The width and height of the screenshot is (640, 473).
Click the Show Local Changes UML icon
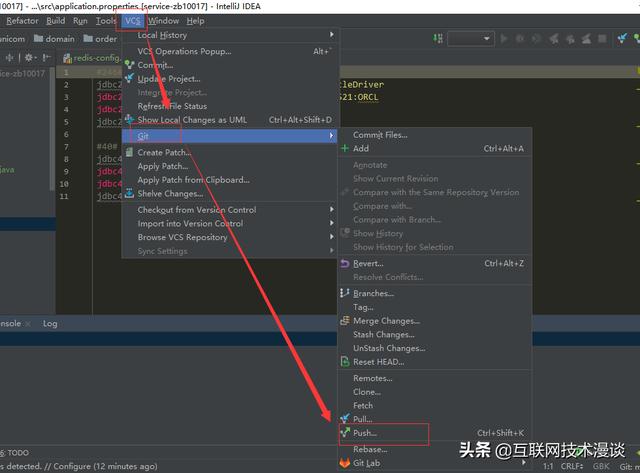pyautogui.click(x=129, y=119)
